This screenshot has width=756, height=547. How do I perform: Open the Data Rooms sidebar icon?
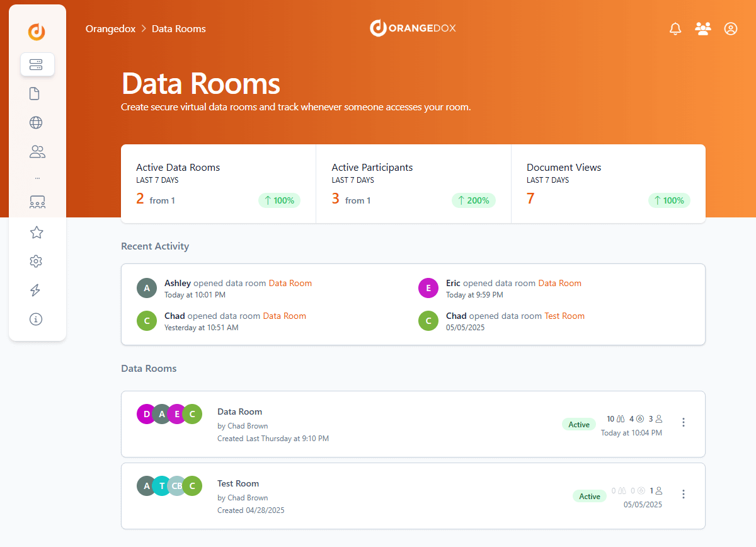[x=37, y=64]
